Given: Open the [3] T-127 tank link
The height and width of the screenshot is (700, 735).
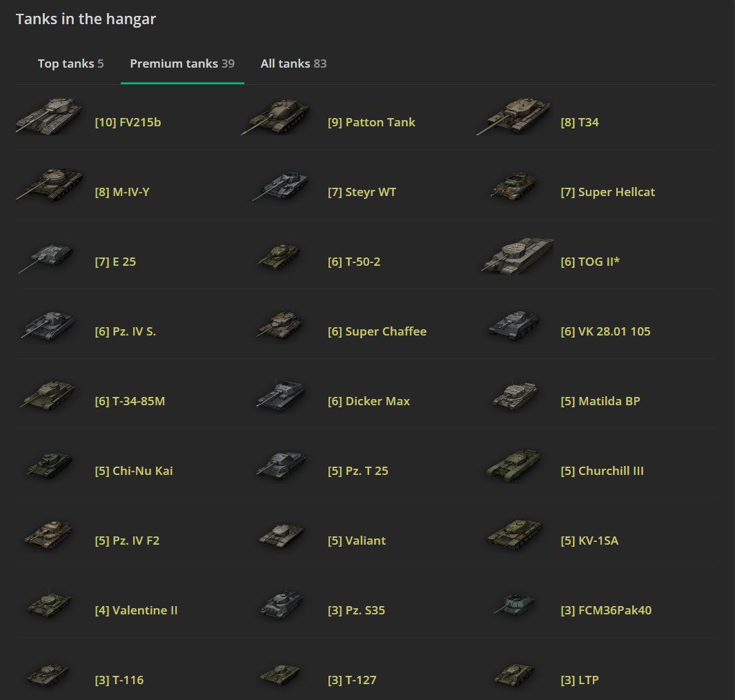Looking at the screenshot, I should click(352, 680).
